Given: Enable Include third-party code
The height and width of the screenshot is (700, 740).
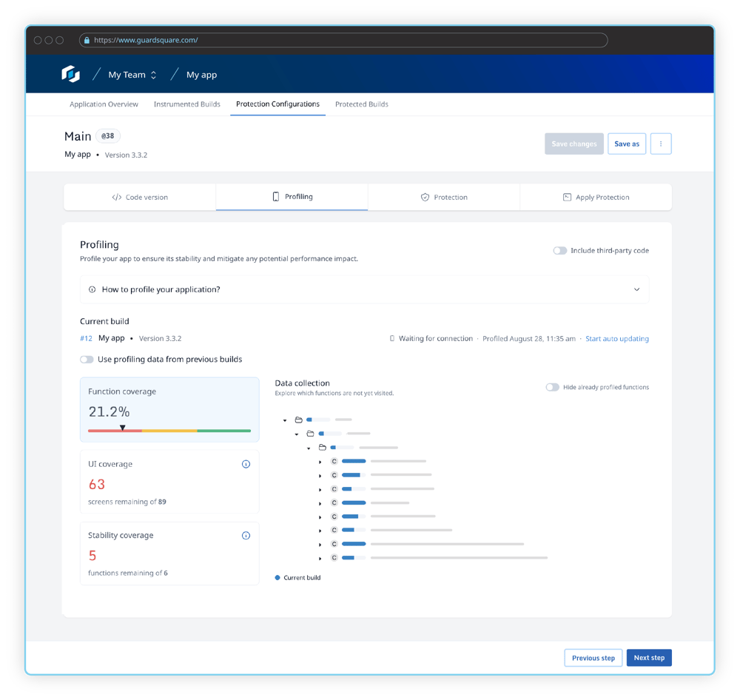Looking at the screenshot, I should pos(560,250).
